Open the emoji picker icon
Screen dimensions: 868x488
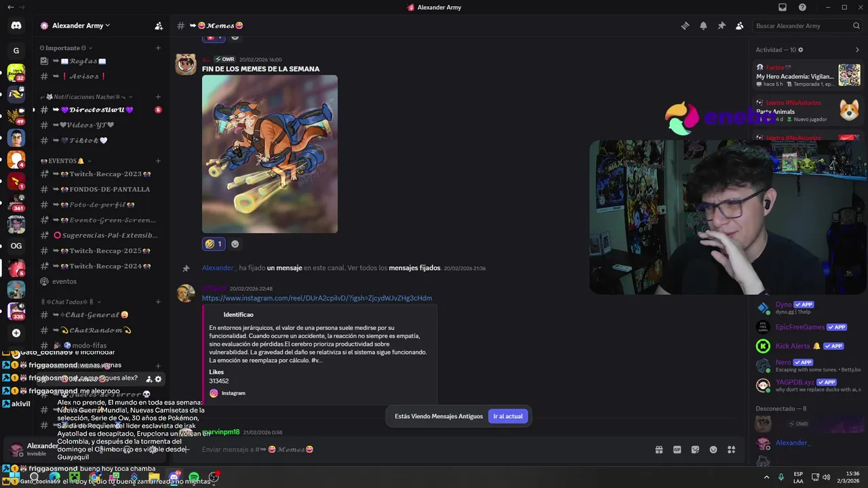coord(713,449)
